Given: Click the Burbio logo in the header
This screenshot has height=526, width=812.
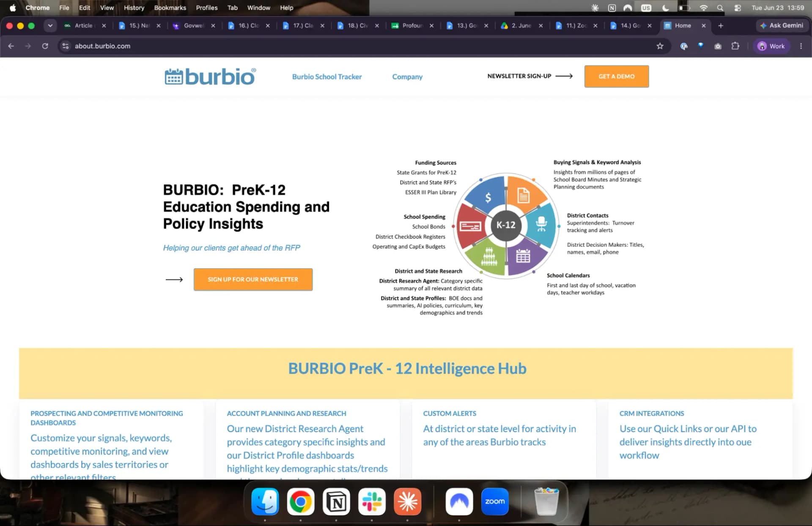Looking at the screenshot, I should pyautogui.click(x=210, y=77).
